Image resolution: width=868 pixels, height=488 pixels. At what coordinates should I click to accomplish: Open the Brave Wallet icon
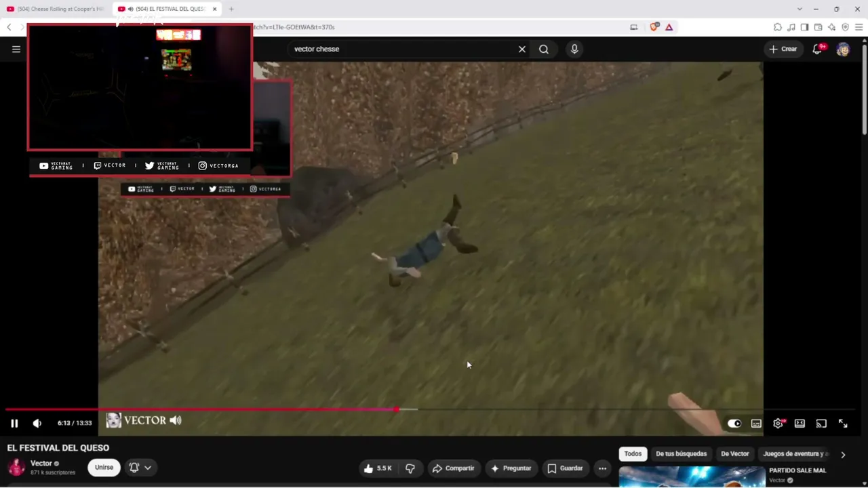click(x=818, y=27)
